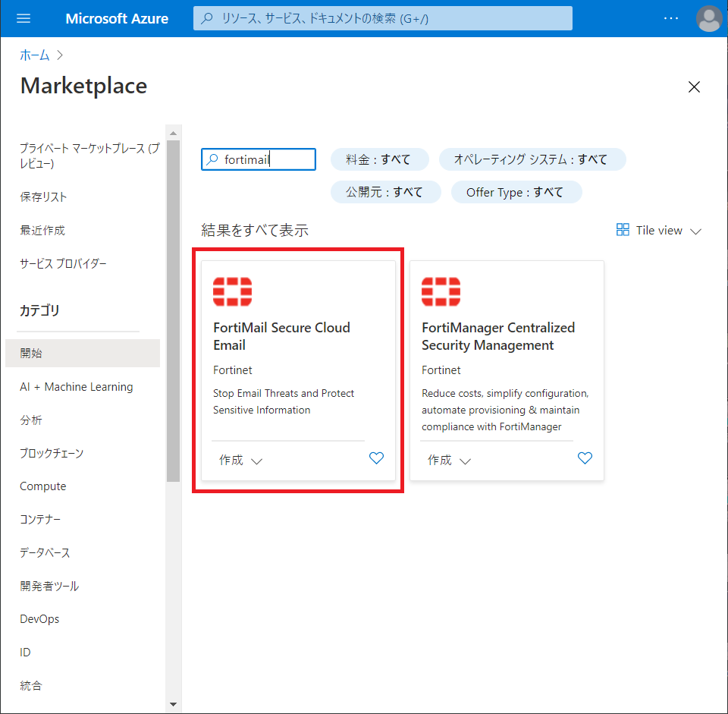Select the Compute category

pyautogui.click(x=42, y=486)
